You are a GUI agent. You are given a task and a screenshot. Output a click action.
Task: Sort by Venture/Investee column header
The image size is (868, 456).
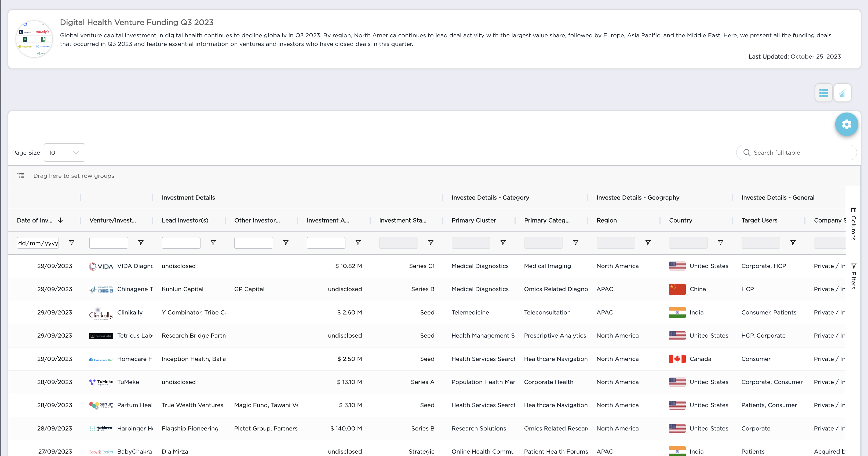(x=112, y=220)
